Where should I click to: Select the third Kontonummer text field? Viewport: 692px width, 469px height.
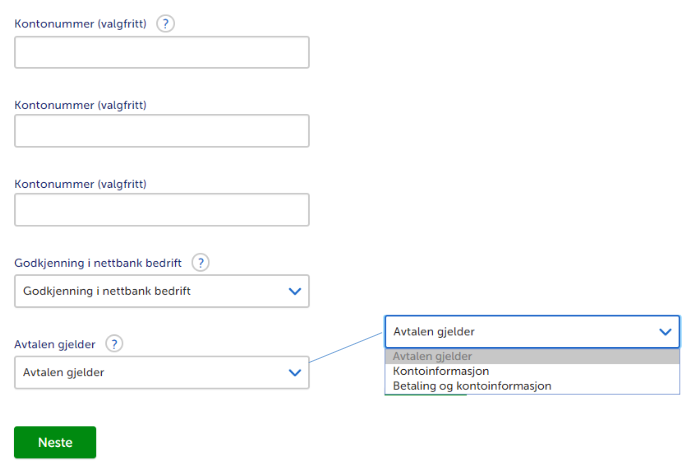click(161, 210)
